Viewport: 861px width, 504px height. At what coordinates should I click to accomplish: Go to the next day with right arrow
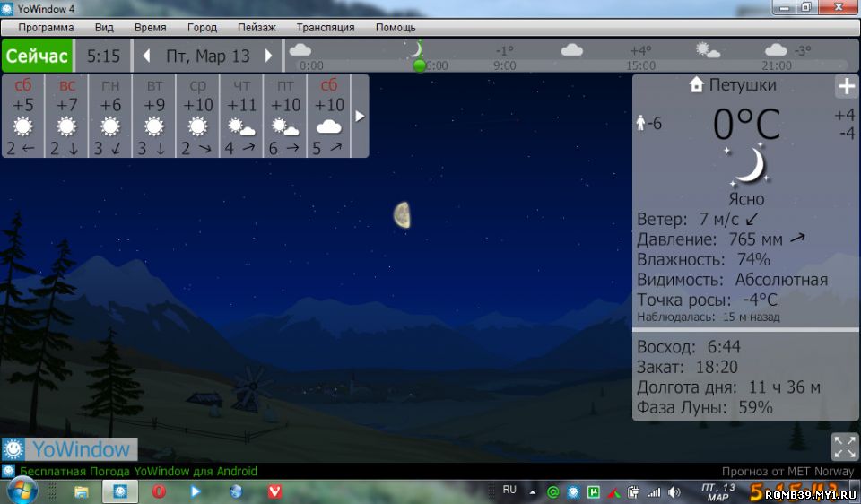click(x=268, y=56)
